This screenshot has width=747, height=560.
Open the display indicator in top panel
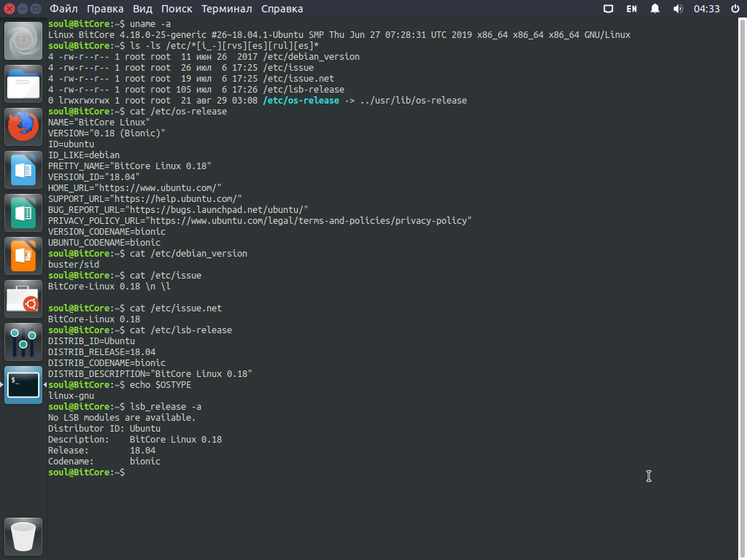point(608,9)
